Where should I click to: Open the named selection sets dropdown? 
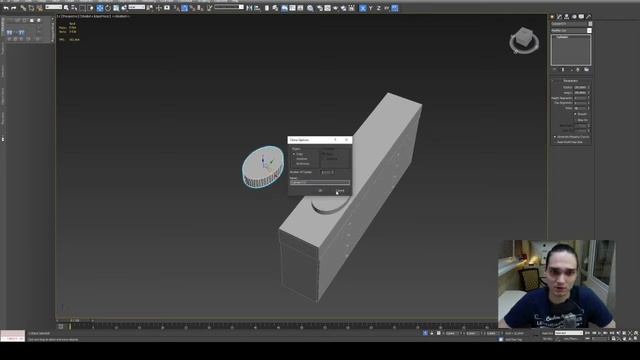tap(230, 7)
